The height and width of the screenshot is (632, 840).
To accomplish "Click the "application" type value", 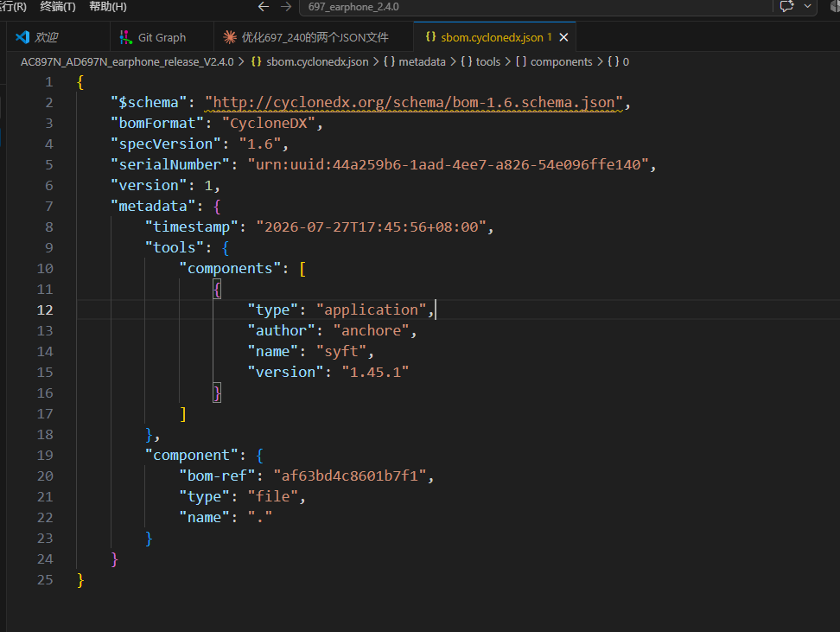I will pyautogui.click(x=371, y=310).
